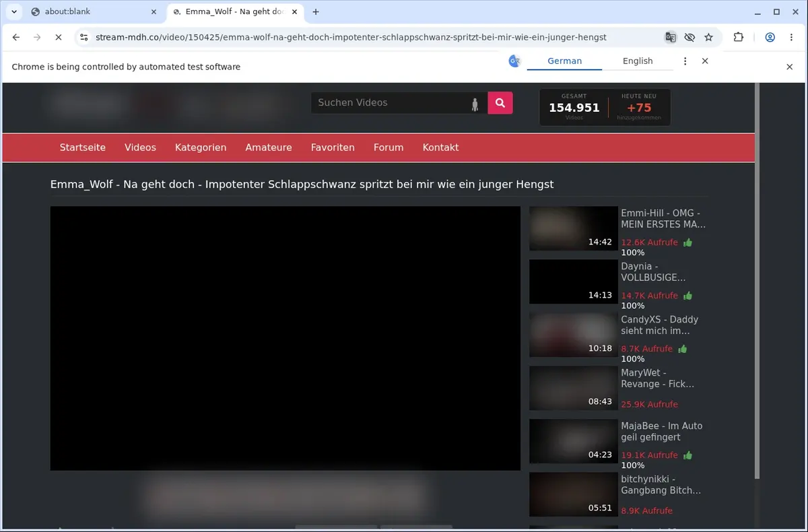Click the Gesamt 154.951 counter
This screenshot has width=808, height=532.
click(574, 108)
